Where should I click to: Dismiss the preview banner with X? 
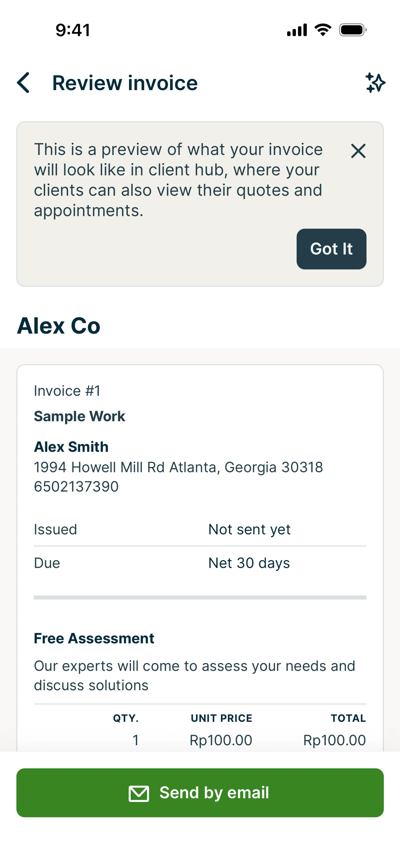click(x=358, y=151)
